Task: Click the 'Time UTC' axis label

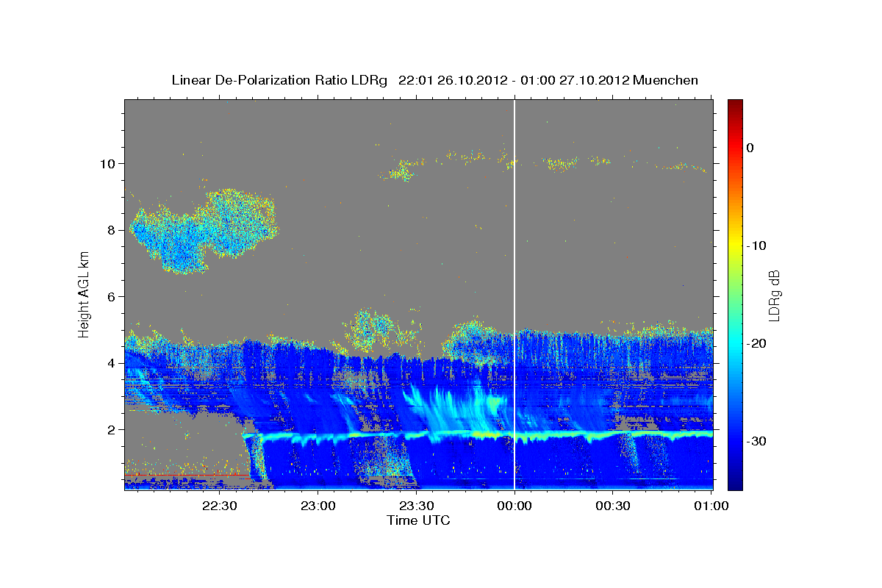Action: tap(418, 520)
